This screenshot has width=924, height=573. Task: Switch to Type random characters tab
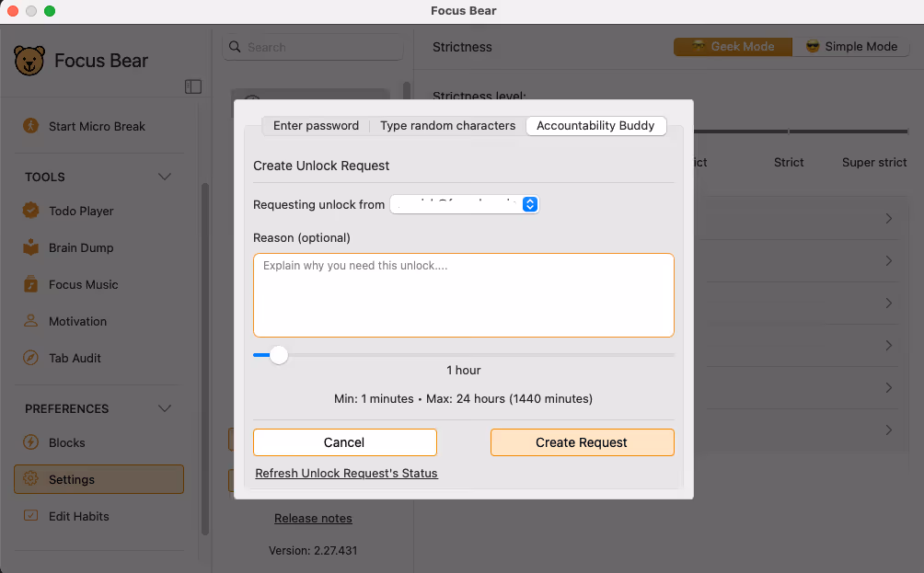tap(448, 125)
